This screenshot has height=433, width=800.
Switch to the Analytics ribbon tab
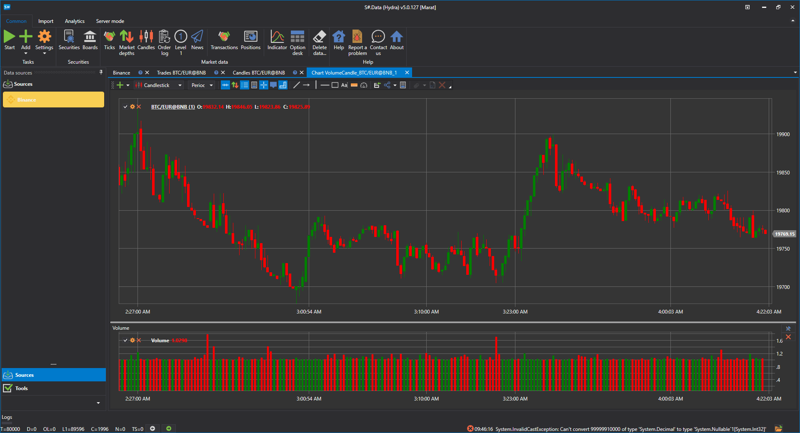click(75, 21)
